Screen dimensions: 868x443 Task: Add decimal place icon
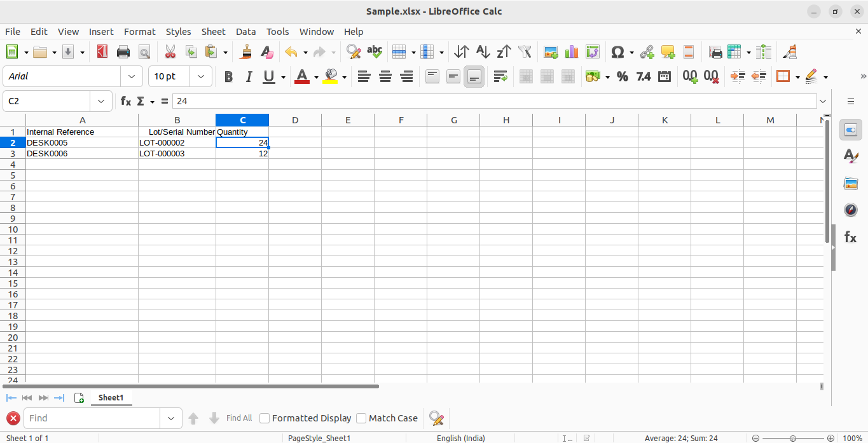point(691,76)
